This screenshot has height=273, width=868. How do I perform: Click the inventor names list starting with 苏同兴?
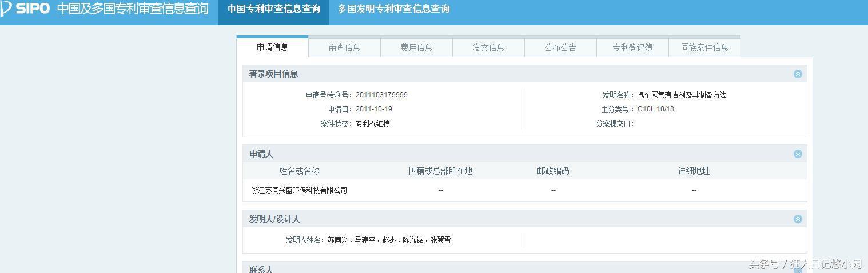pos(389,240)
